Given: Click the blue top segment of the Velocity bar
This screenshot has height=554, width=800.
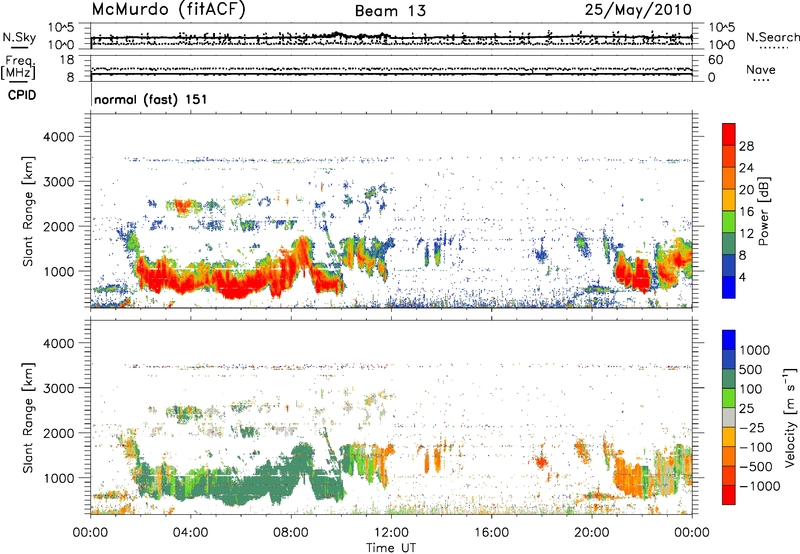Looking at the screenshot, I should [x=729, y=340].
